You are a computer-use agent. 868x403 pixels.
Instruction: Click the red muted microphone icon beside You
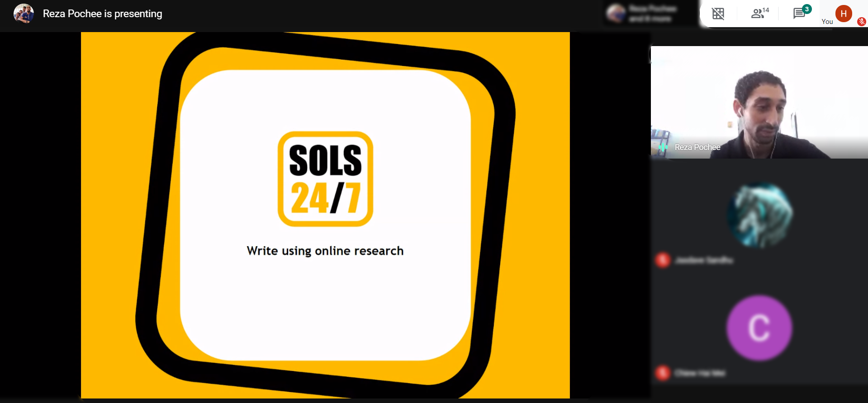point(862,21)
